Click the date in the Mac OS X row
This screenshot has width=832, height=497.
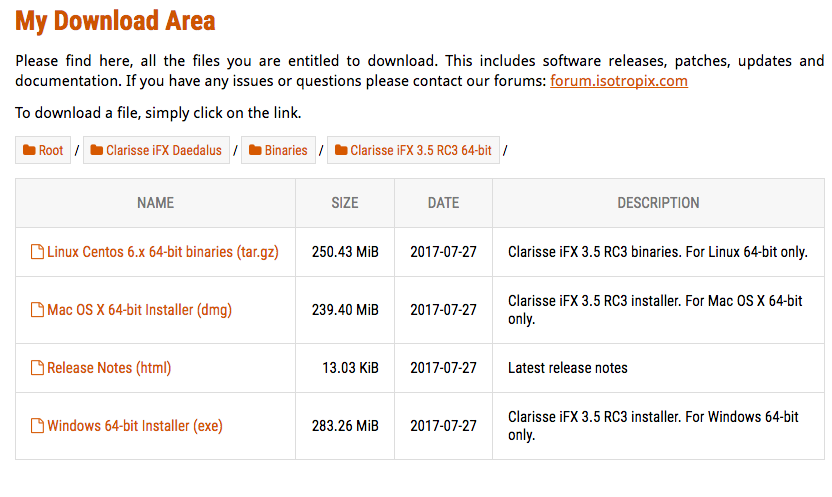pos(444,310)
